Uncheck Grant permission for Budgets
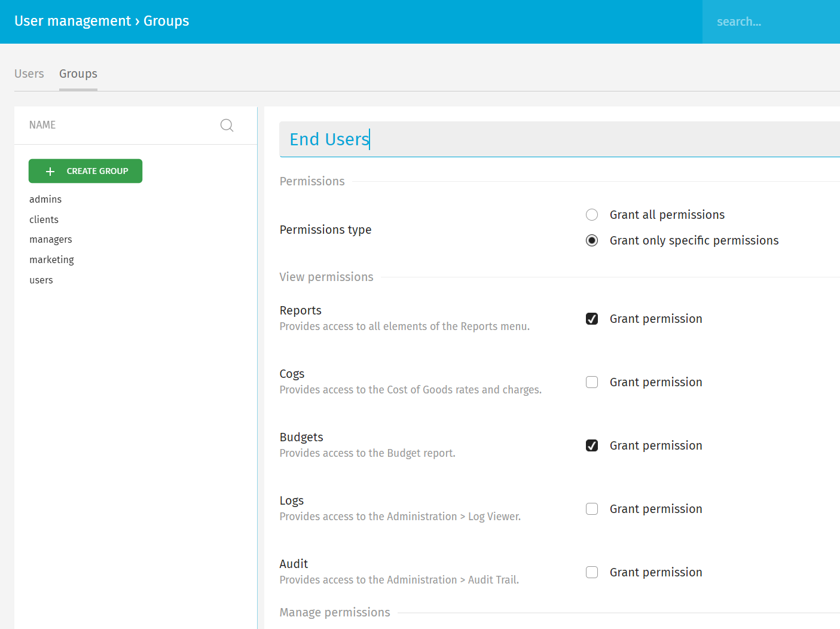The width and height of the screenshot is (840, 629). 592,445
